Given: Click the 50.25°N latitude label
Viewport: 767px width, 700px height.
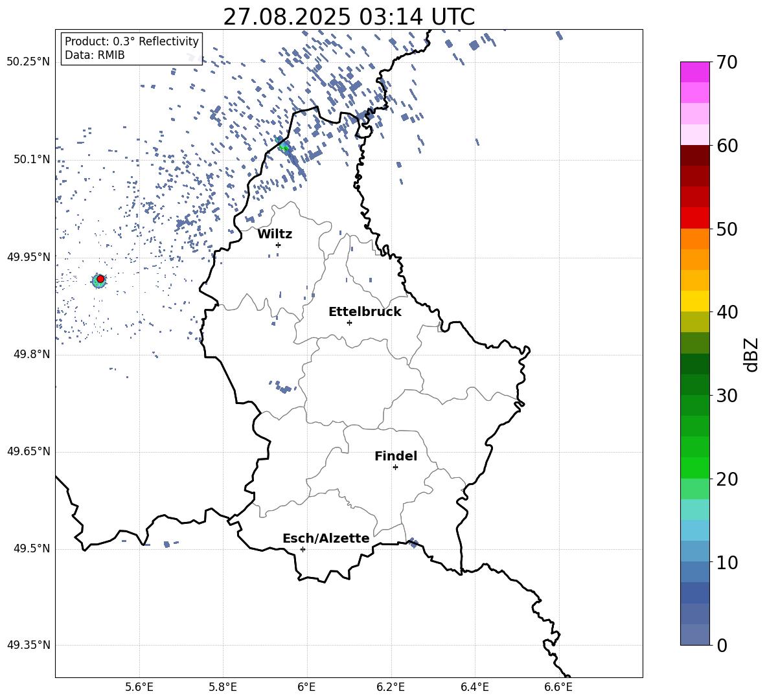Looking at the screenshot, I should click(29, 62).
